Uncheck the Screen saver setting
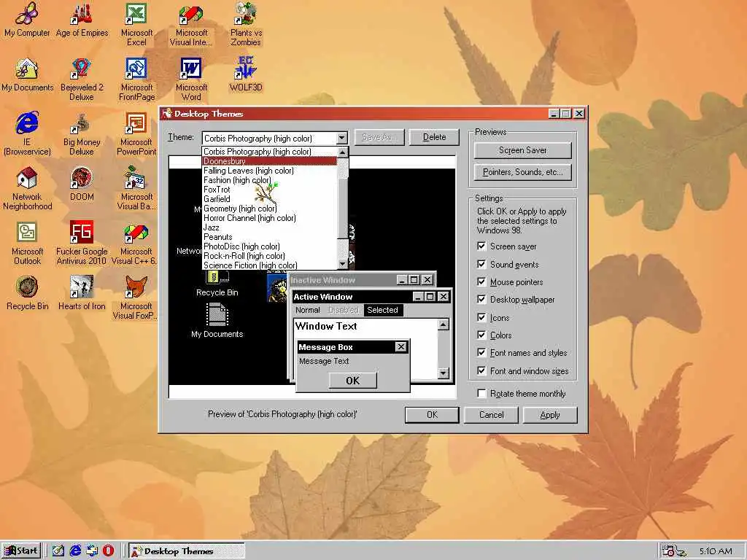 pos(481,246)
